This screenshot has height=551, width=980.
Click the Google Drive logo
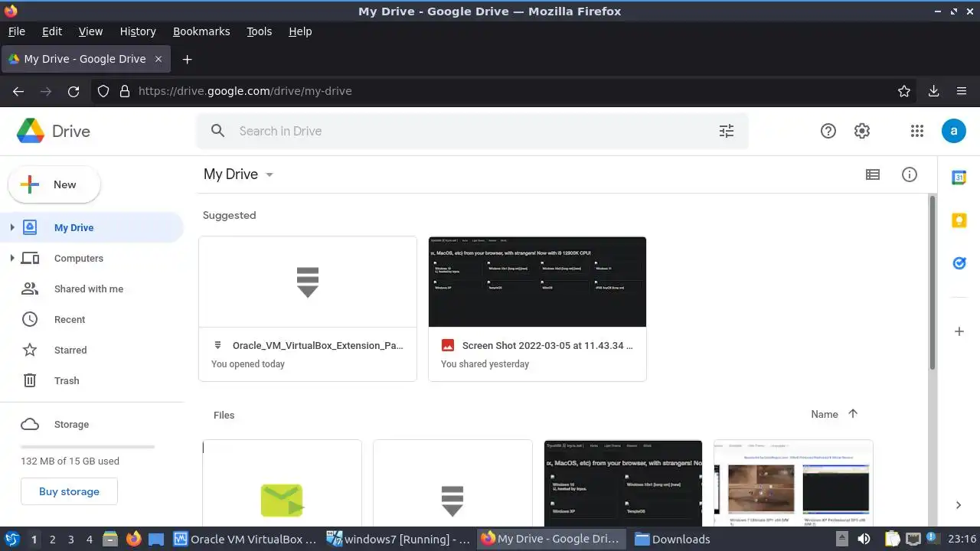(x=31, y=131)
